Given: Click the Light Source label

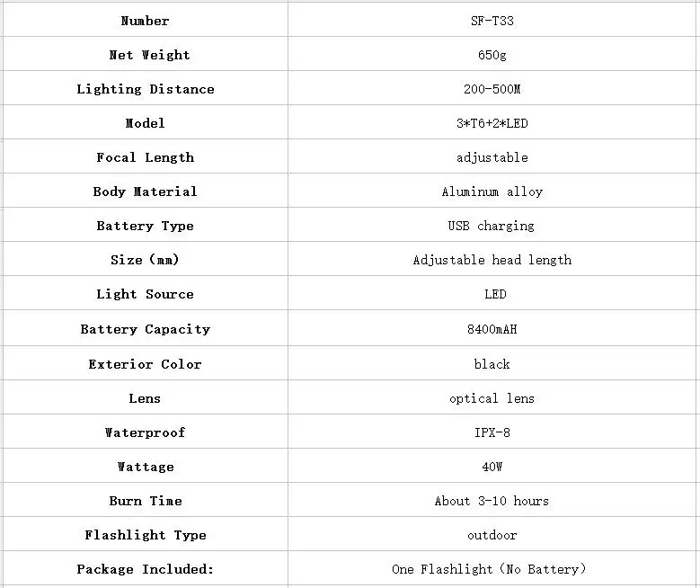Looking at the screenshot, I should pos(146,294).
